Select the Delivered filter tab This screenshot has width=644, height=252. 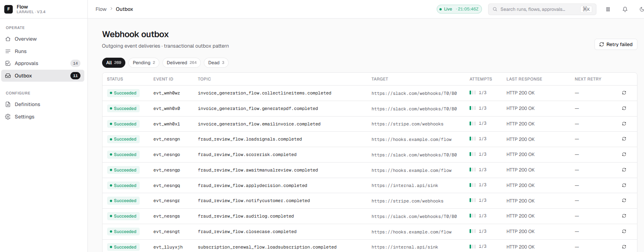[x=181, y=63]
